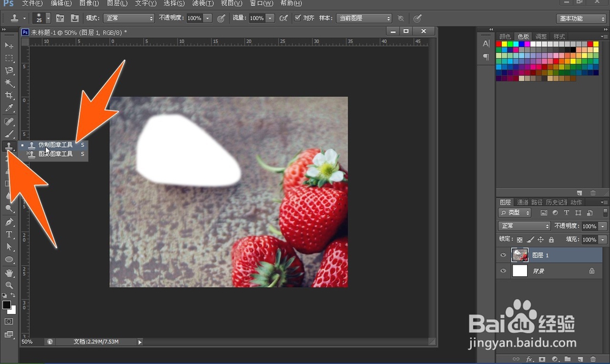Create a new group folder icon

(x=567, y=359)
